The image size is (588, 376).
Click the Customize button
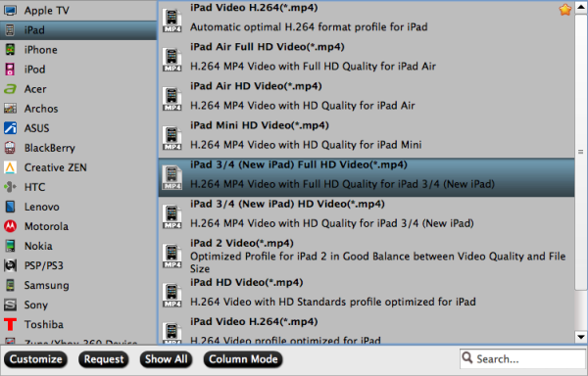click(x=35, y=359)
